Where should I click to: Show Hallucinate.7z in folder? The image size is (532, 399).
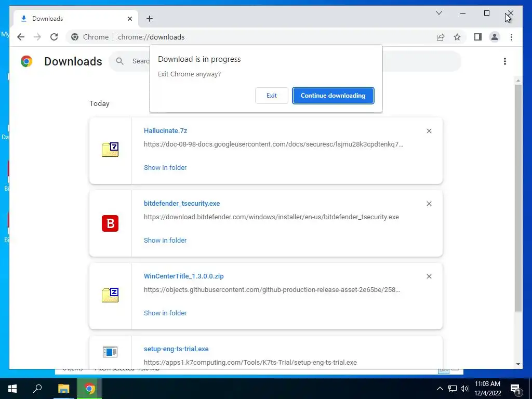[165, 168]
